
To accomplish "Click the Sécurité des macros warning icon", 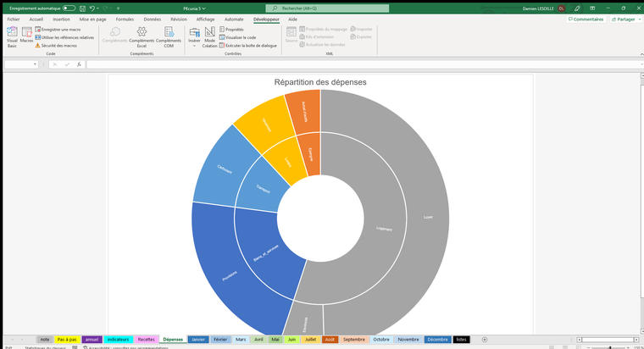I will click(x=37, y=45).
